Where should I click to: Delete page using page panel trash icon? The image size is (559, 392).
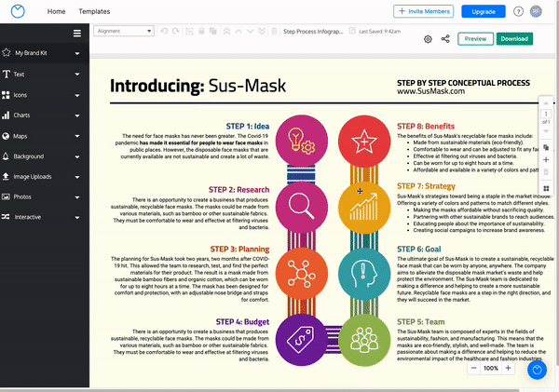tap(546, 172)
